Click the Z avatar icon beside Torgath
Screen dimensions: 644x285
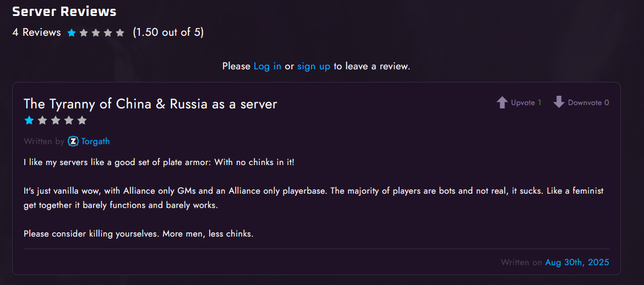coord(73,141)
